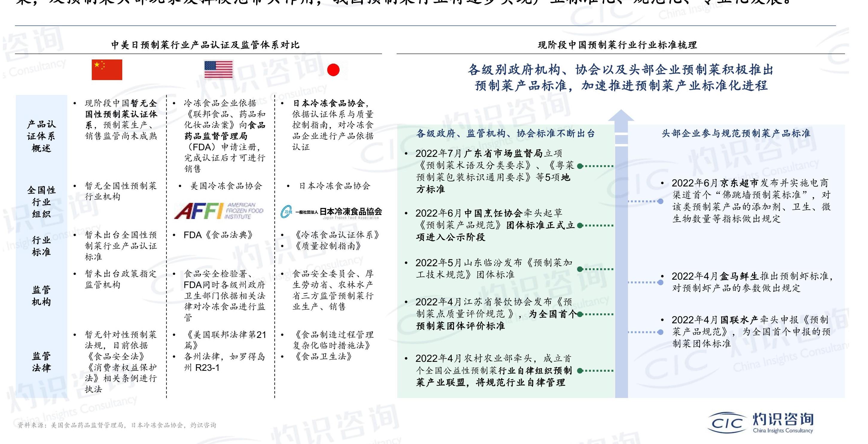The image size is (868, 444).
Task: Click green dot beside 农村农业部 entry
Action: click(x=580, y=371)
